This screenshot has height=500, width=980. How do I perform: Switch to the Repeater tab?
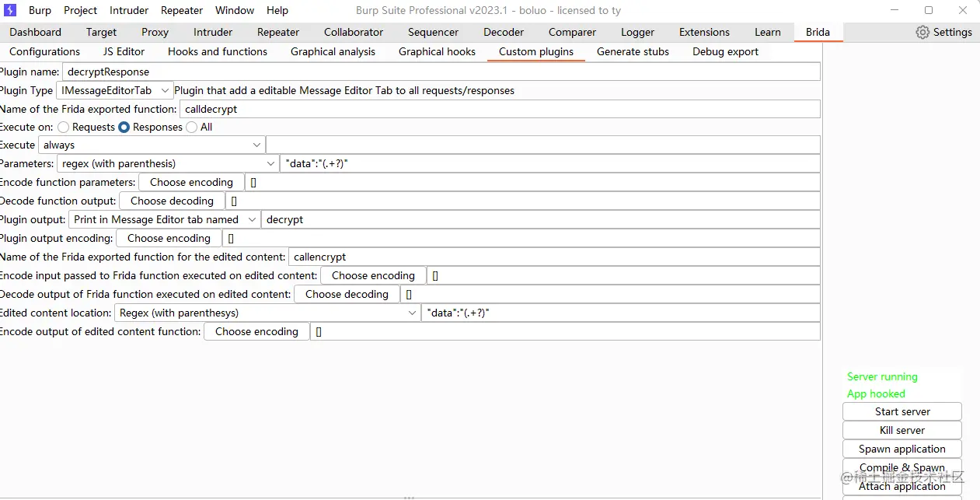pos(278,32)
